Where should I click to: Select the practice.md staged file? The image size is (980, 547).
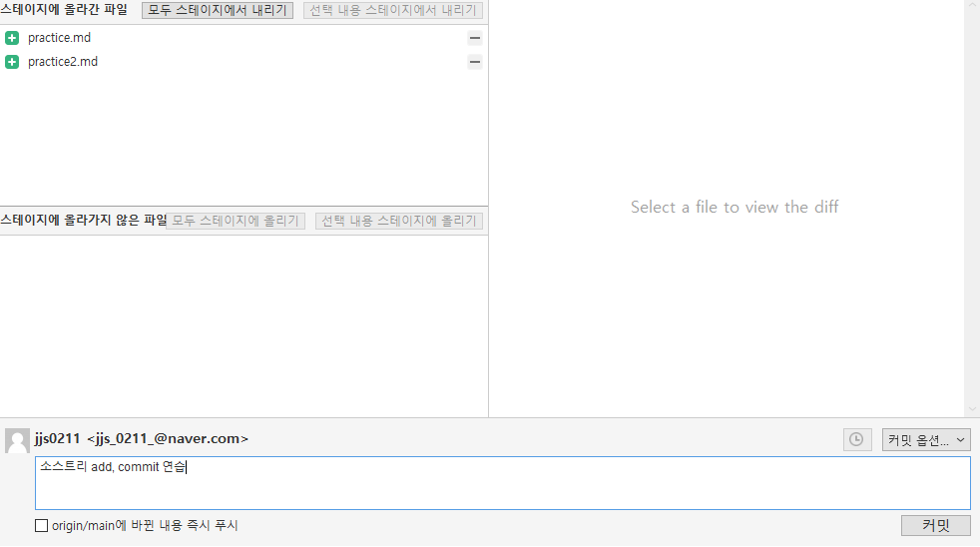[60, 38]
